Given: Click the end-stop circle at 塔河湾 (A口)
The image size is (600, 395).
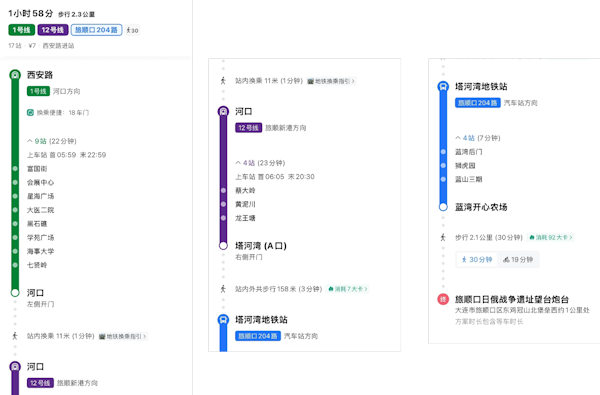Looking at the screenshot, I should (223, 246).
